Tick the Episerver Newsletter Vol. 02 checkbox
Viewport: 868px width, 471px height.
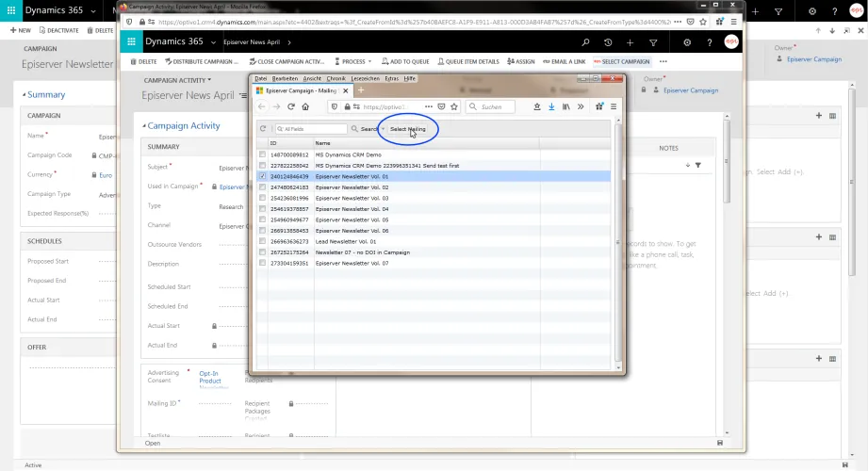click(x=262, y=187)
